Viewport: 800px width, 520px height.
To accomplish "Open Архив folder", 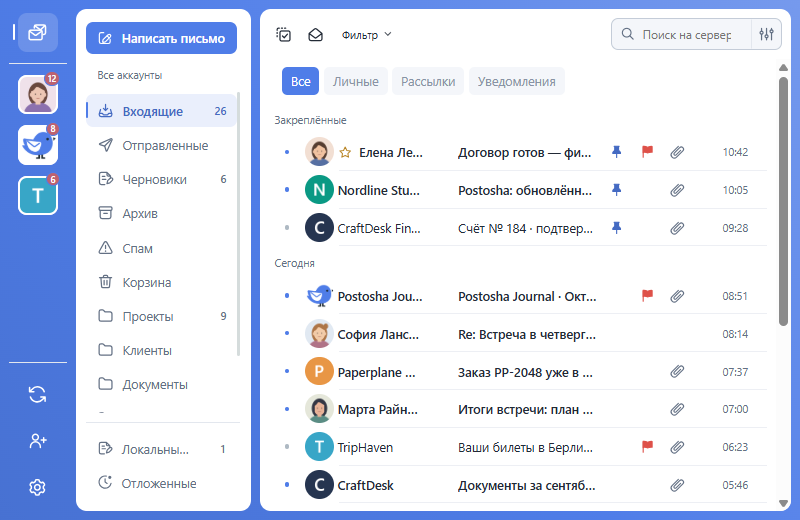I will pyautogui.click(x=161, y=213).
